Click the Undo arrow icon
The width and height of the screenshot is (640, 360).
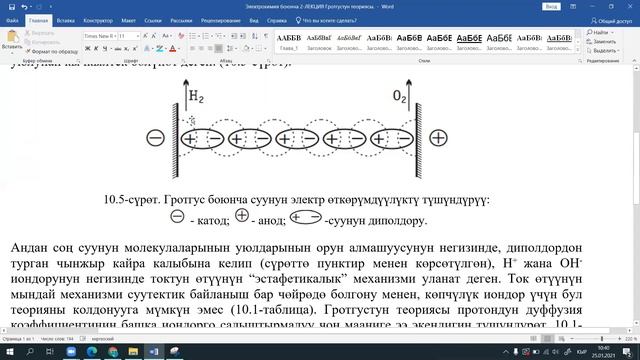tap(24, 7)
